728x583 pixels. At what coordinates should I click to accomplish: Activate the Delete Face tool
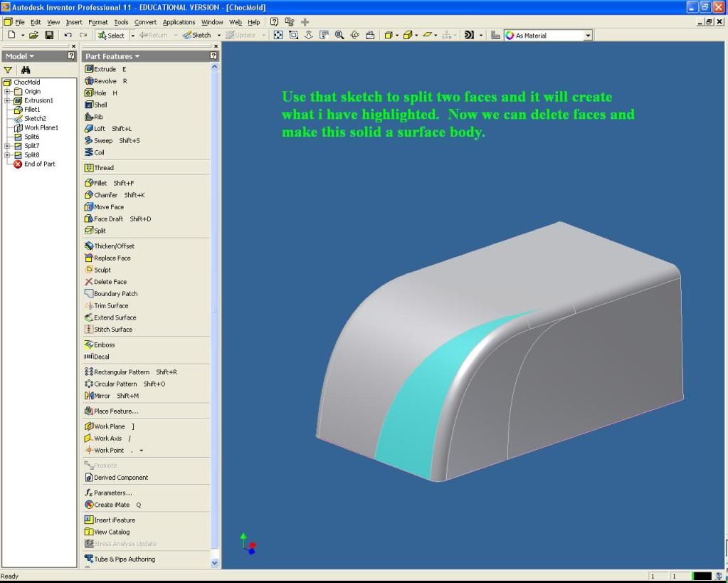(x=110, y=282)
